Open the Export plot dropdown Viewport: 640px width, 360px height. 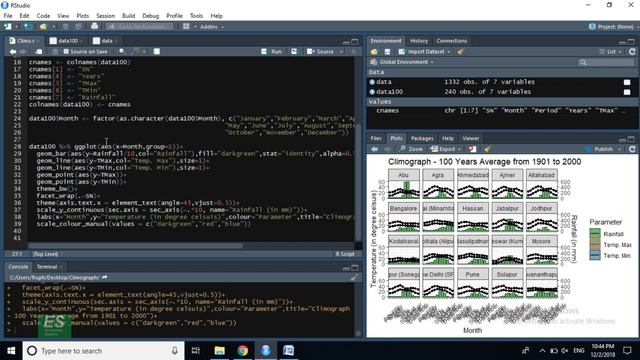tap(446, 149)
